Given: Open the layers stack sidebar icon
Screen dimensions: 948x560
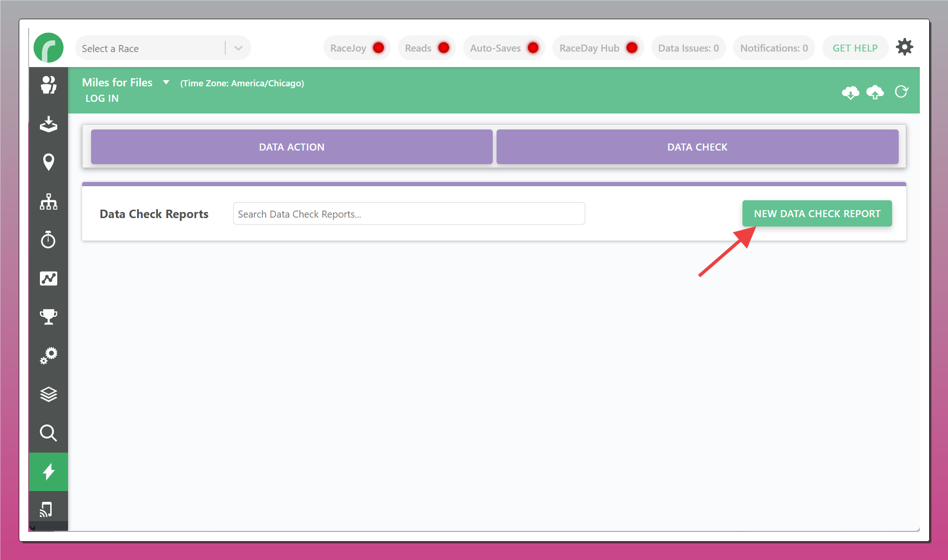Looking at the screenshot, I should pyautogui.click(x=48, y=394).
